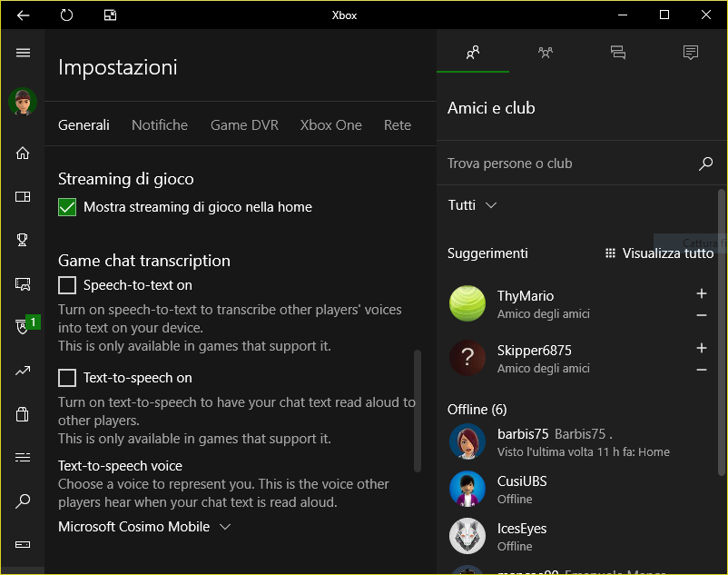Viewport: 728px width, 575px height.
Task: Open the list lines sidebar icon
Action: click(23, 458)
